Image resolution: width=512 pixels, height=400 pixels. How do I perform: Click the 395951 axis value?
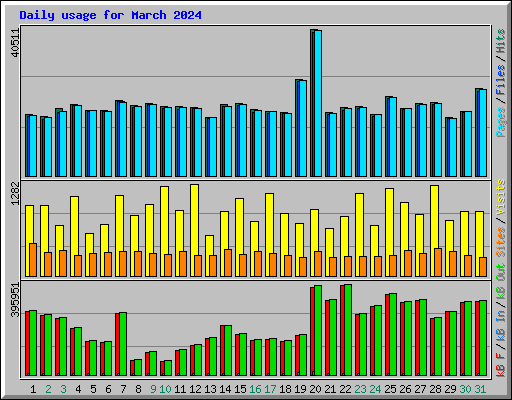coord(16,300)
